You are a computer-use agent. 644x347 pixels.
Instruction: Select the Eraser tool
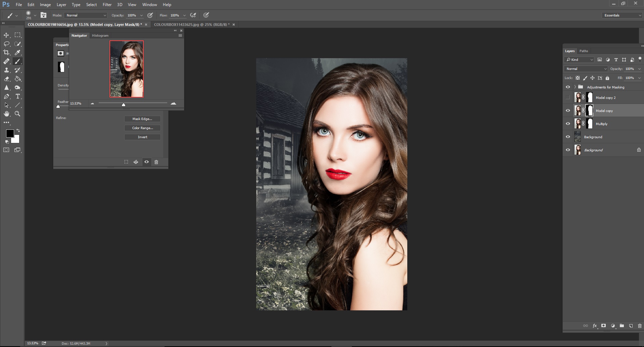[6, 79]
